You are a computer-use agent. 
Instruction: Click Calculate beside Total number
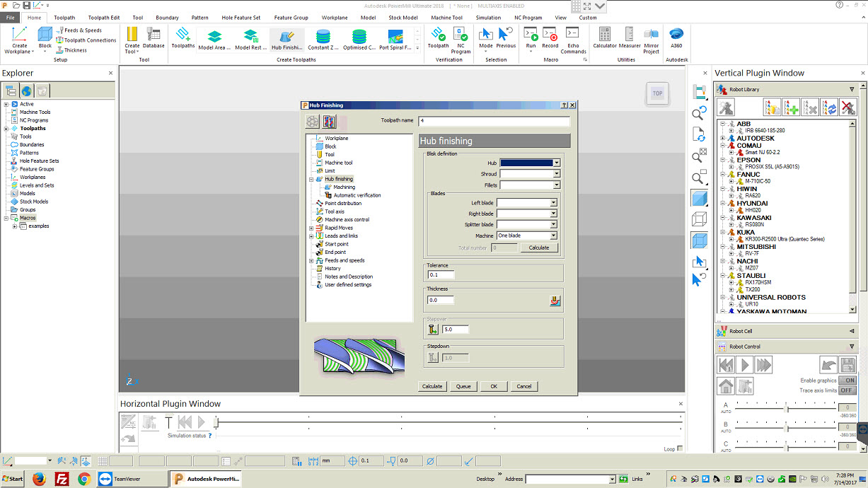click(x=539, y=248)
